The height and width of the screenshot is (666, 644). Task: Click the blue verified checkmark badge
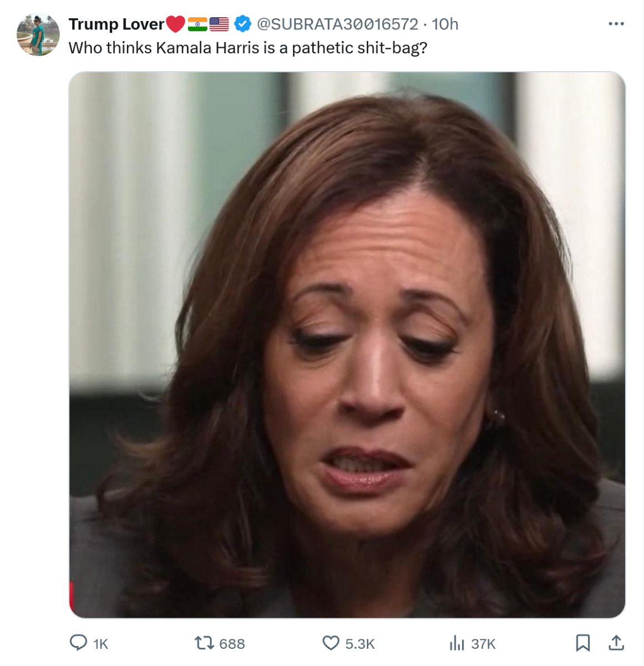[242, 24]
